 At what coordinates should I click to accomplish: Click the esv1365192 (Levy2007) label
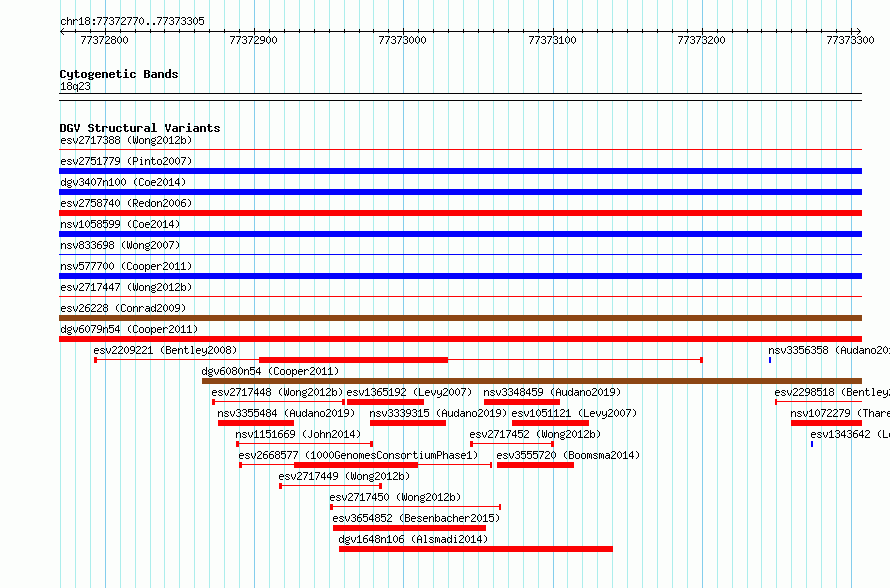(x=409, y=392)
